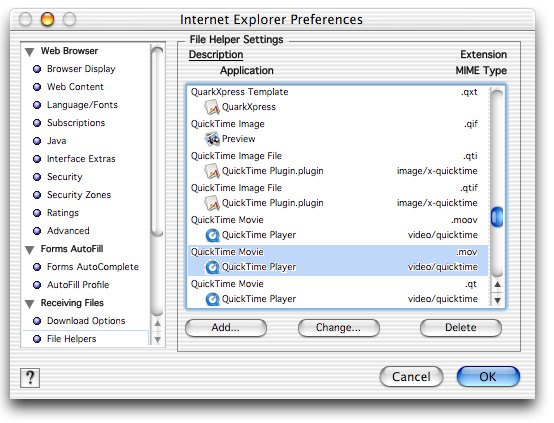Click the QuickTime Plugin icon for the .qti row
The width and height of the screenshot is (554, 423).
point(212,171)
